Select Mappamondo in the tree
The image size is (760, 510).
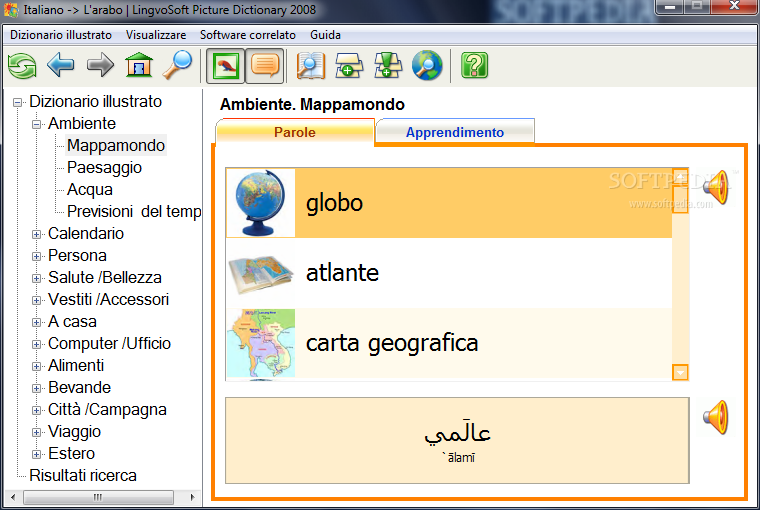(116, 145)
